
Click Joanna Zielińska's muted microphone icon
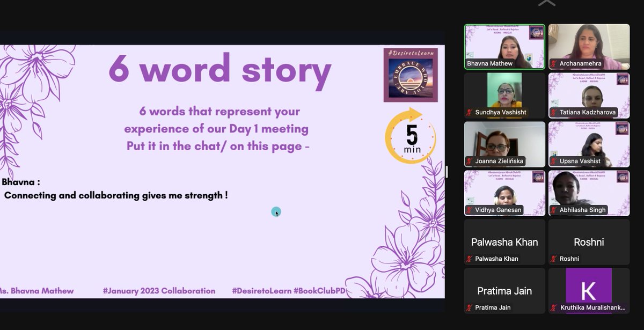pyautogui.click(x=470, y=161)
